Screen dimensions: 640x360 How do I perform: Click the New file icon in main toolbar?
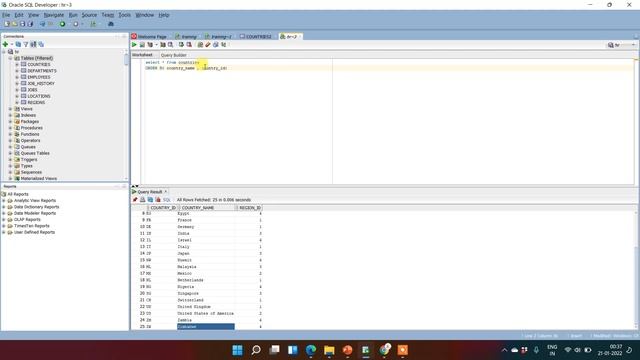pyautogui.click(x=7, y=24)
